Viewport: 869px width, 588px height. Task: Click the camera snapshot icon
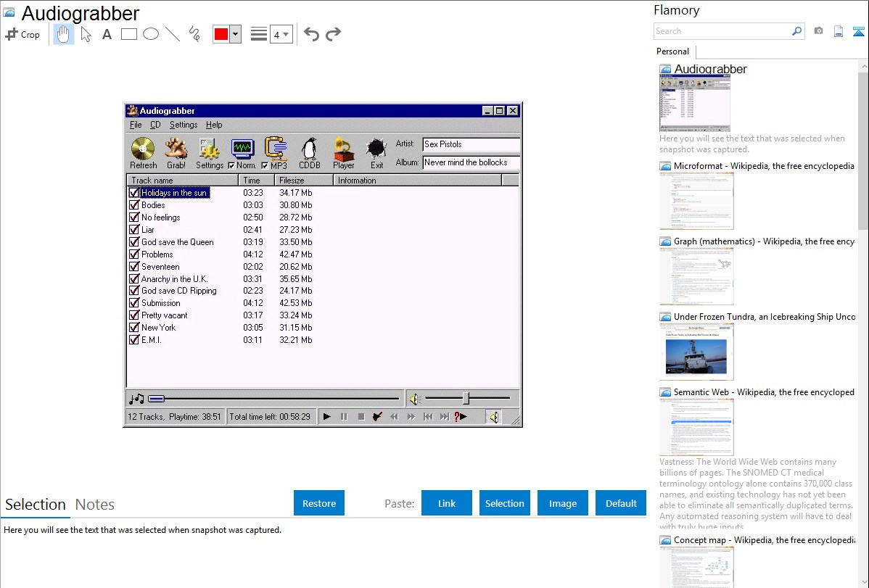[x=818, y=31]
